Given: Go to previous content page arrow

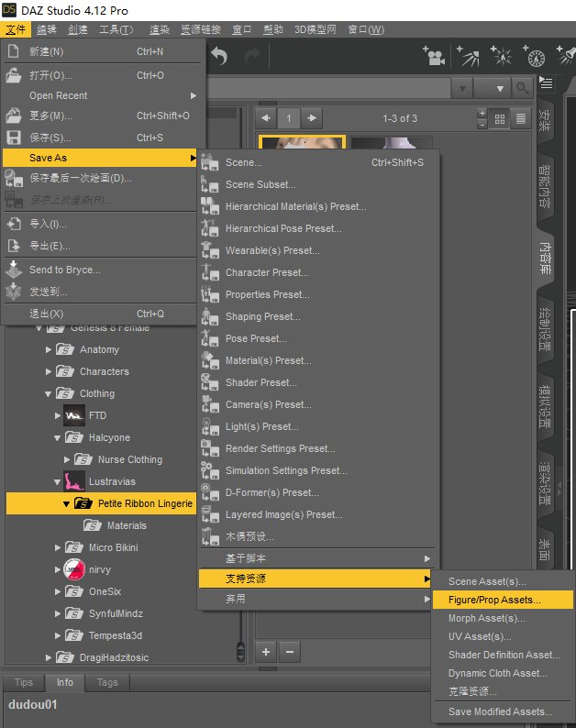Looking at the screenshot, I should click(266, 118).
